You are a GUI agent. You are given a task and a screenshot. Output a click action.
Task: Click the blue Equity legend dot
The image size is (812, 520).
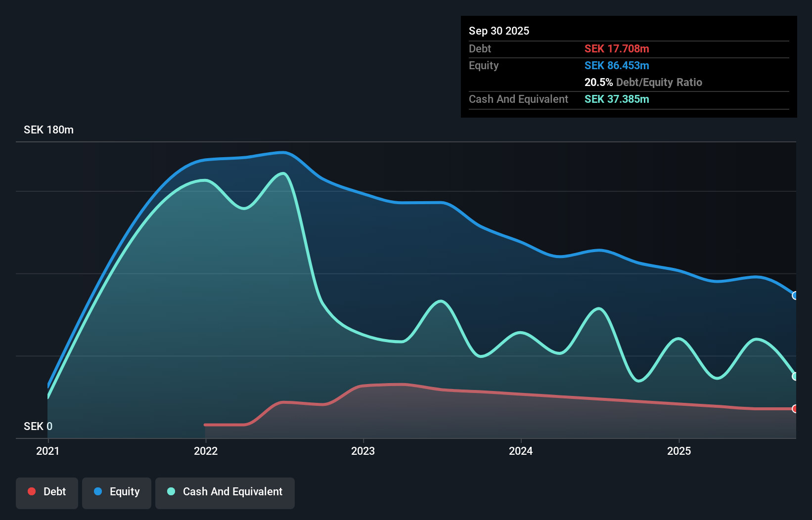[x=98, y=491]
